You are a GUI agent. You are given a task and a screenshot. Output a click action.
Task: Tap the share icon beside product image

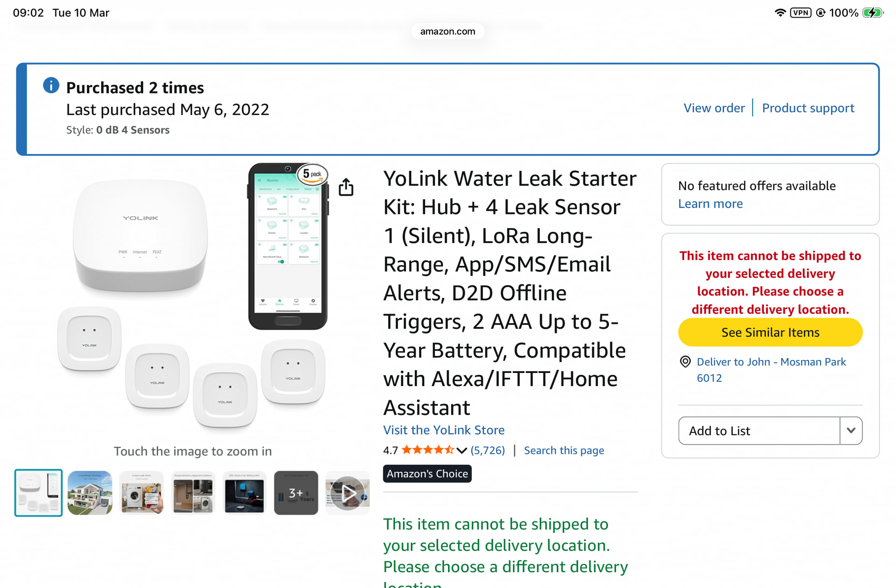pyautogui.click(x=346, y=187)
